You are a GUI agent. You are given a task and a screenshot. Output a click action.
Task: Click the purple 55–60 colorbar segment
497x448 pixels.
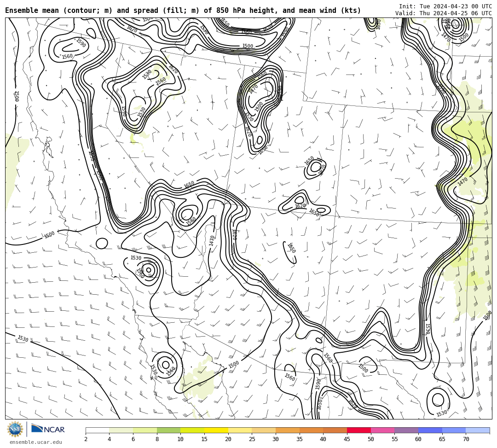click(406, 430)
